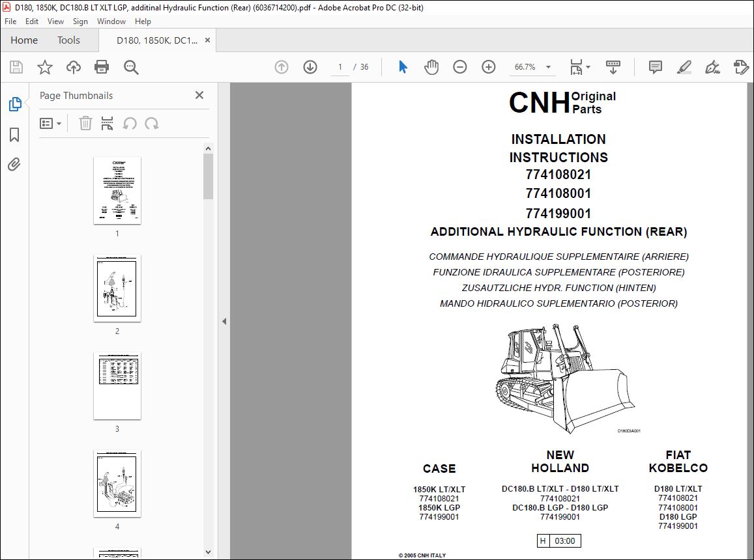754x560 pixels.
Task: Open the Edit menu
Action: point(32,21)
